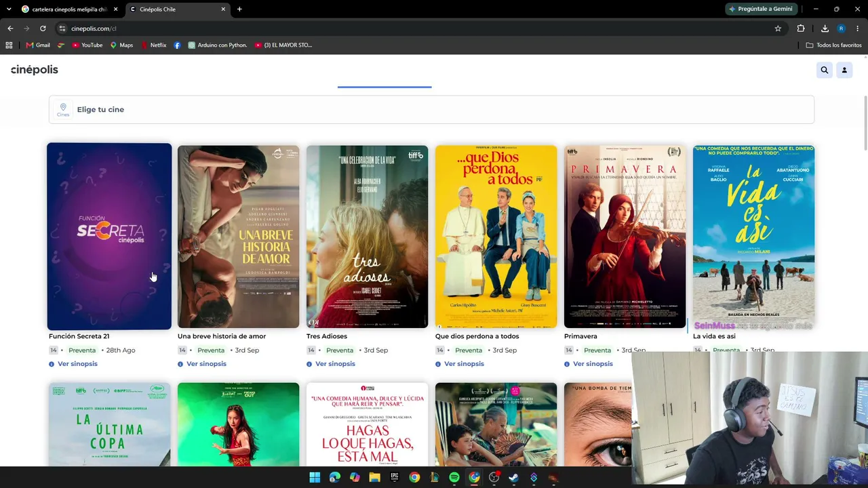The image size is (868, 488).
Task: Expand the tab search dropdown arrow
Action: (8, 9)
